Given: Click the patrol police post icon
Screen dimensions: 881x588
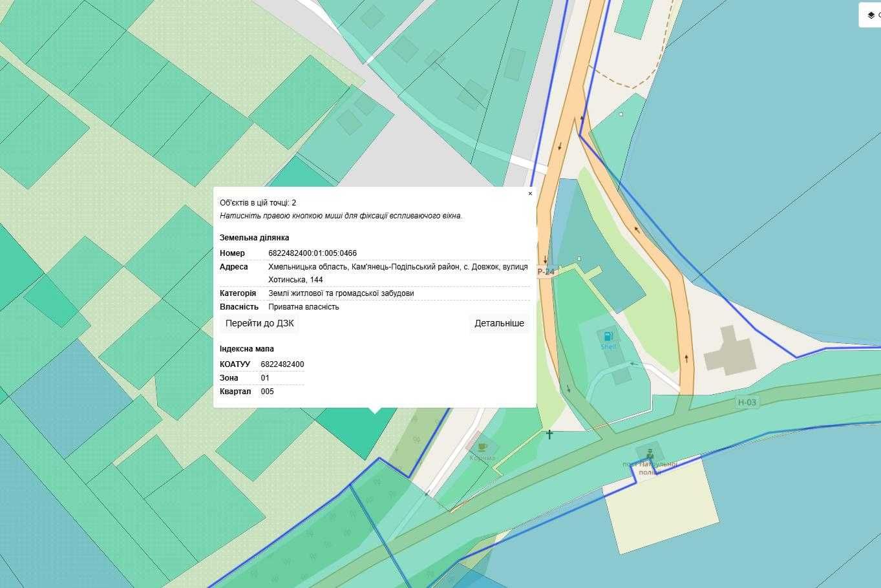Looking at the screenshot, I should point(649,453).
